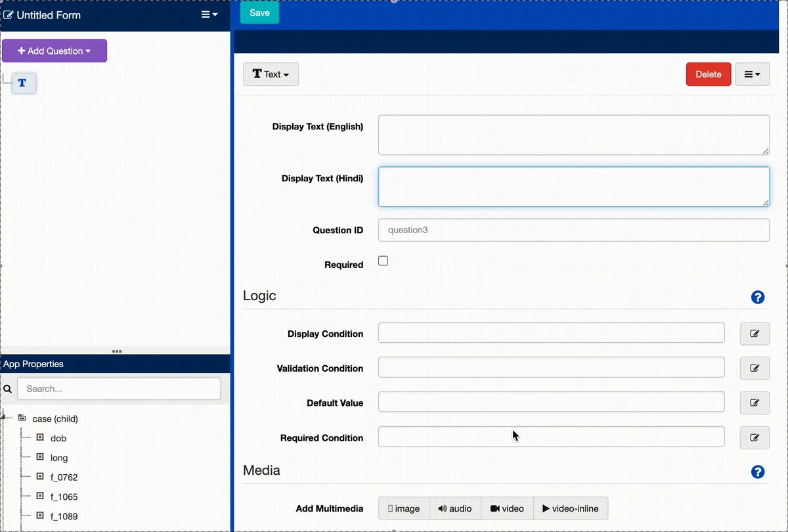
Task: Click the property icon beside f_1089
Action: point(40,516)
